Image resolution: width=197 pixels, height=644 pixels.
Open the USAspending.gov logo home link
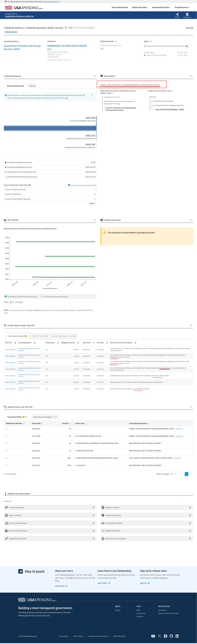click(x=24, y=8)
